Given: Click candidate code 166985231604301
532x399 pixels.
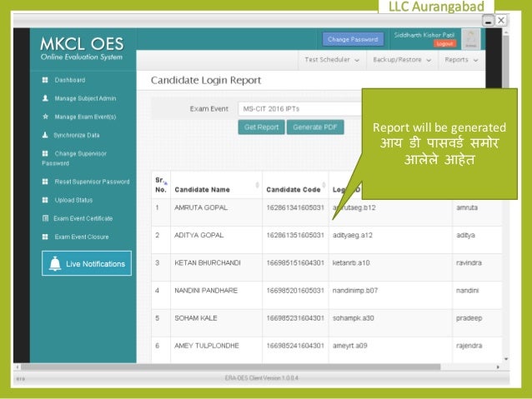Looking at the screenshot, I should pyautogui.click(x=295, y=318).
